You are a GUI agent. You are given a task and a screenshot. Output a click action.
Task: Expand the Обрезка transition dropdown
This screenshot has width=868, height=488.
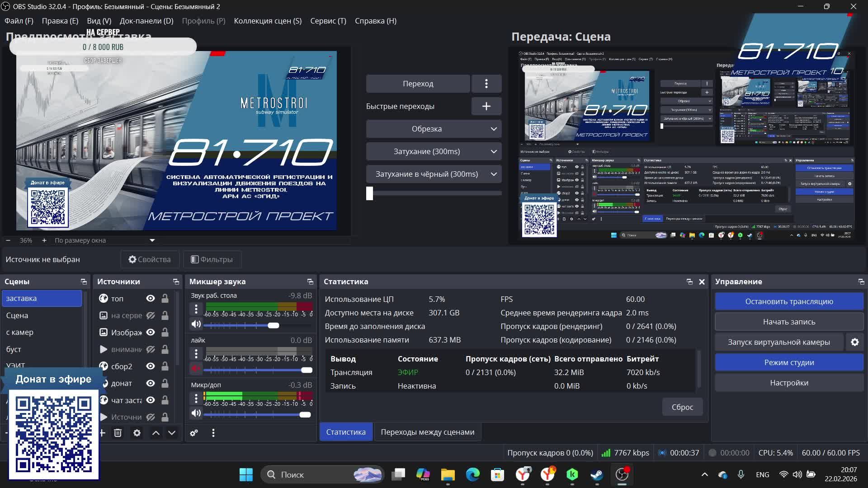coord(494,129)
